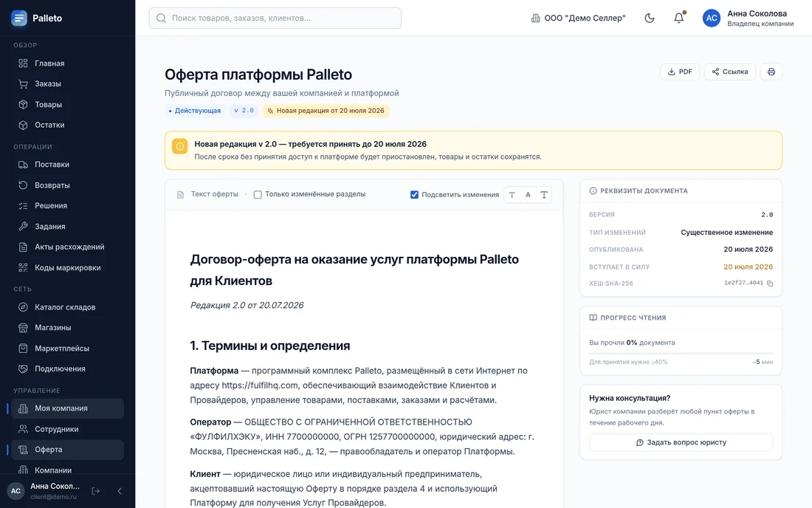Viewport: 812px width, 508px height.
Task: Print the document with printer icon
Action: click(771, 72)
